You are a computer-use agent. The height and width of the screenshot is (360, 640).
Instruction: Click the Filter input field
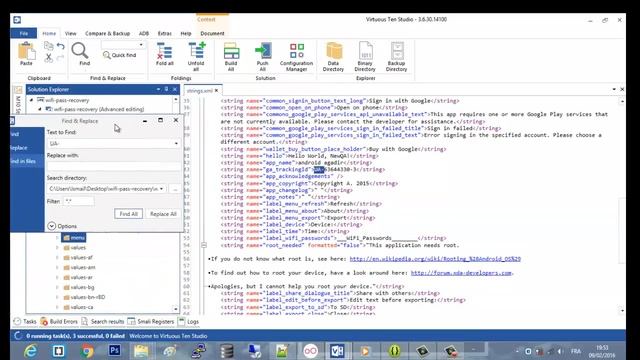tap(78, 201)
